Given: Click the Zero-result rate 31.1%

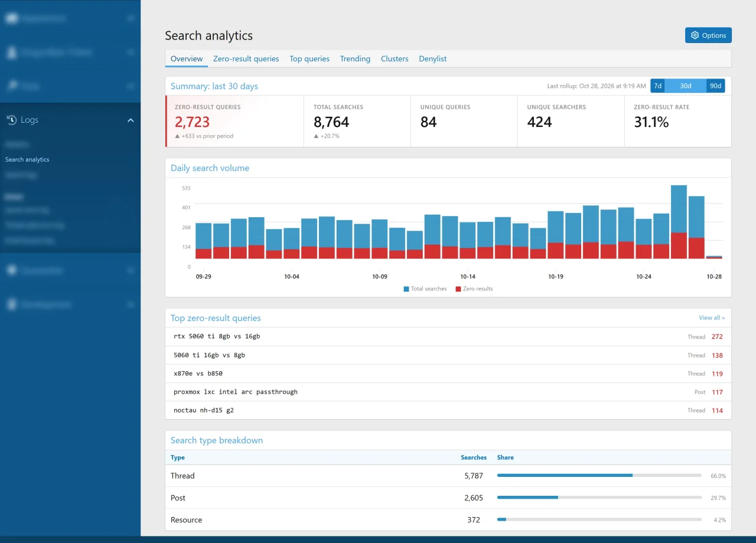Looking at the screenshot, I should (x=651, y=122).
